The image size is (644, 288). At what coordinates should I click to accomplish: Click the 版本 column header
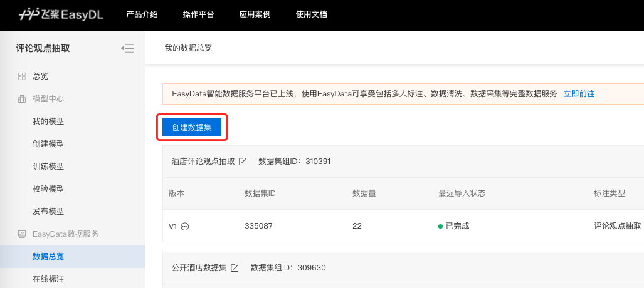[177, 193]
